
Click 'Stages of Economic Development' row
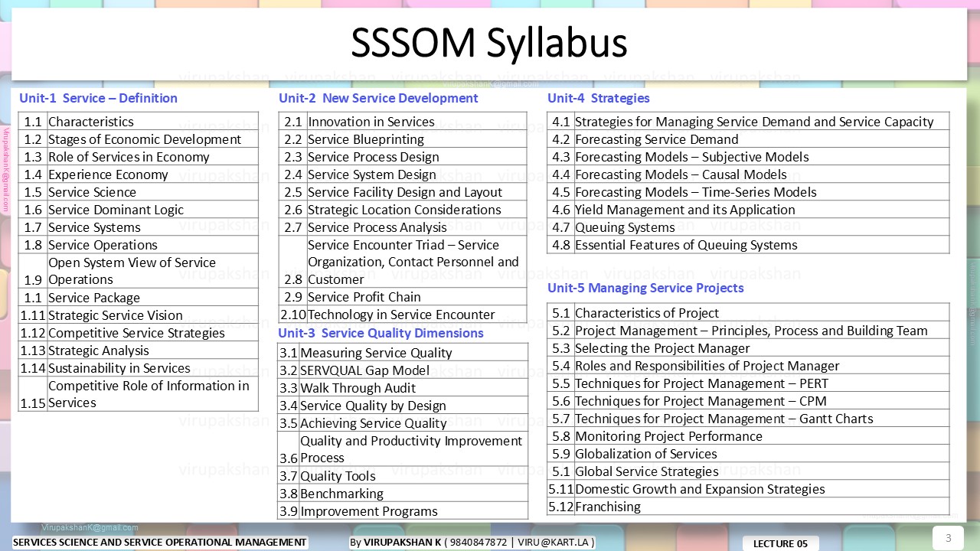139,139
